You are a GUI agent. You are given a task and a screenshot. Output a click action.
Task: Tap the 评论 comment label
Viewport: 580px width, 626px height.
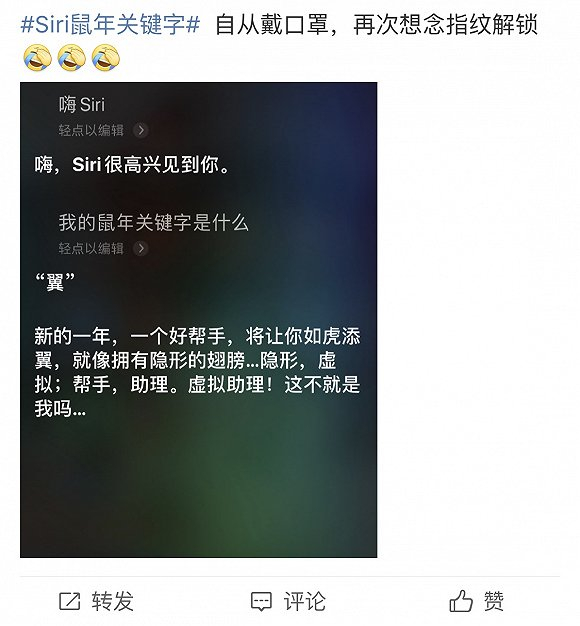click(305, 601)
